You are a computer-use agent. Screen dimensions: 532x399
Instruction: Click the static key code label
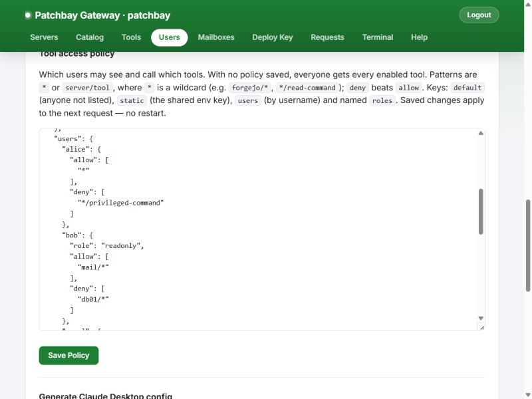pos(132,101)
